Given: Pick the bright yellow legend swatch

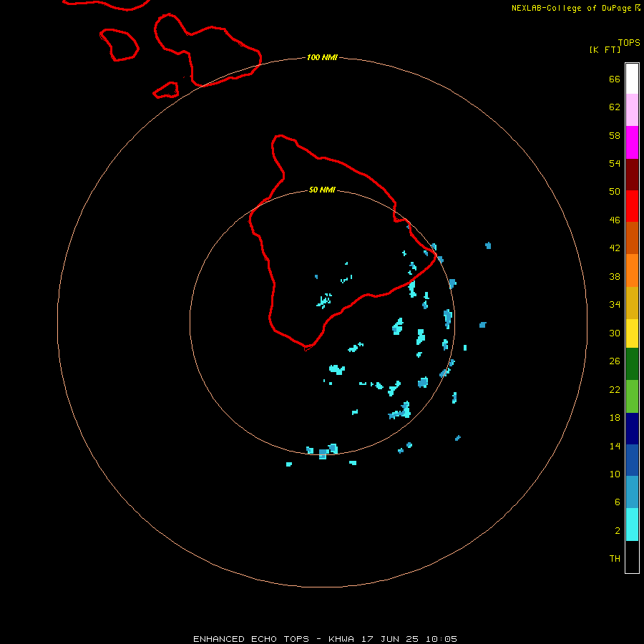Looking at the screenshot, I should 632,333.
